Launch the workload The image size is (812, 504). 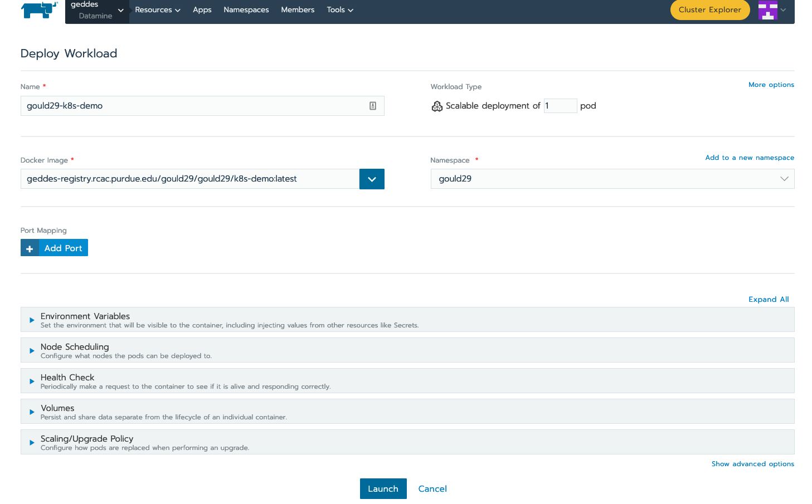tap(383, 488)
